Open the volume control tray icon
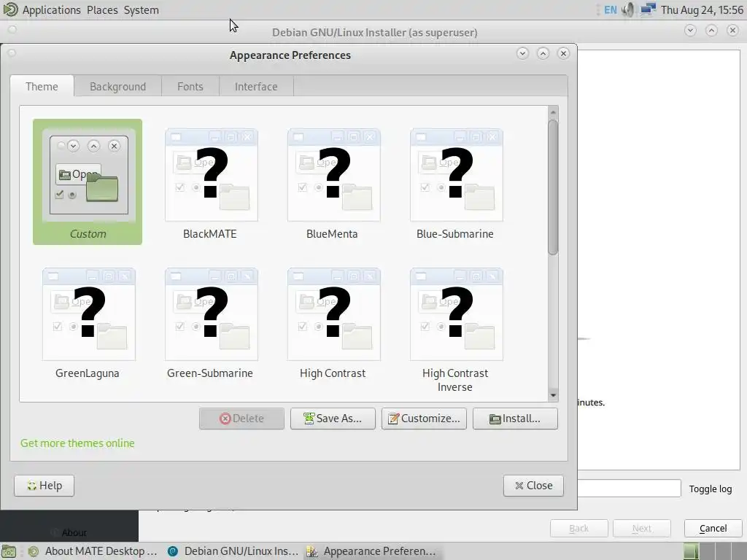Screen dimensions: 747x560 [x=628, y=10]
